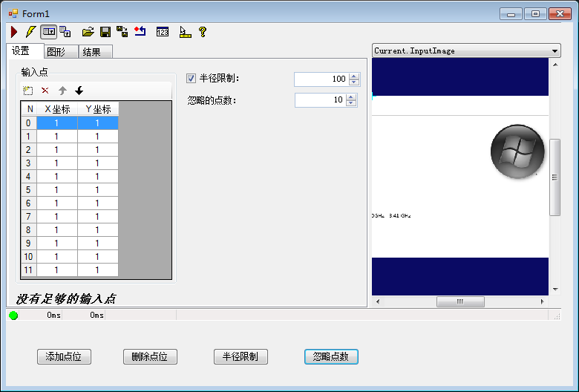Screen dimensions: 579x392
Task: Click the Y坐标 column header
Action: coord(98,109)
